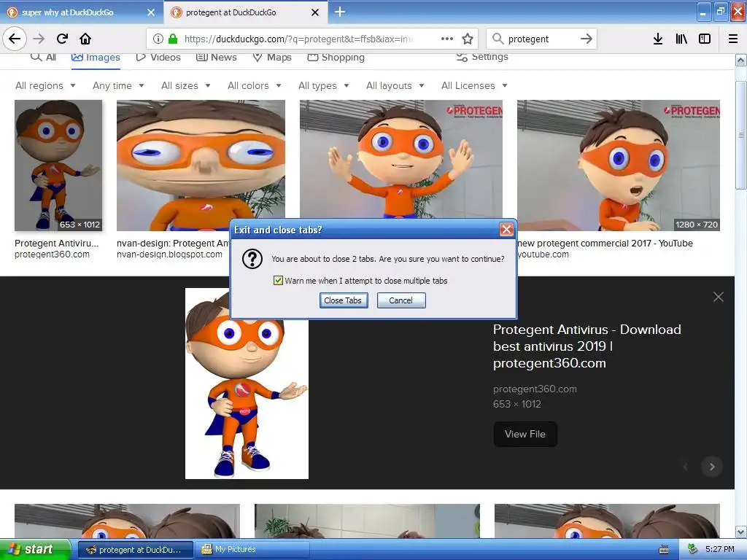Show site information icon in address bar
747x560 pixels.
[158, 39]
